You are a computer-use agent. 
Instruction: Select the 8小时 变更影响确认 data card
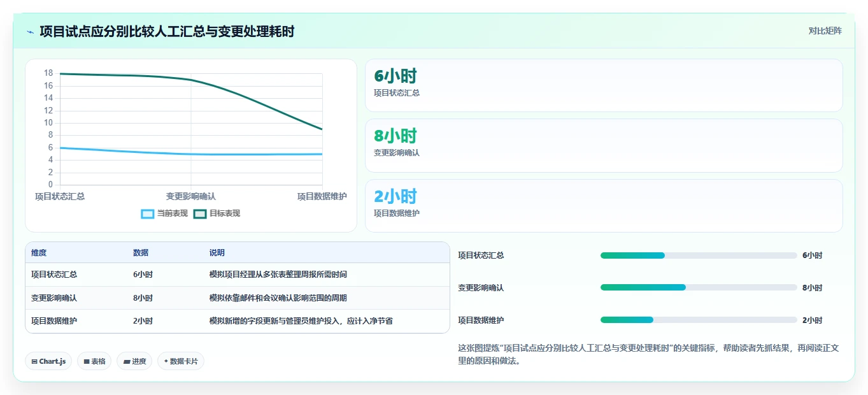click(604, 146)
